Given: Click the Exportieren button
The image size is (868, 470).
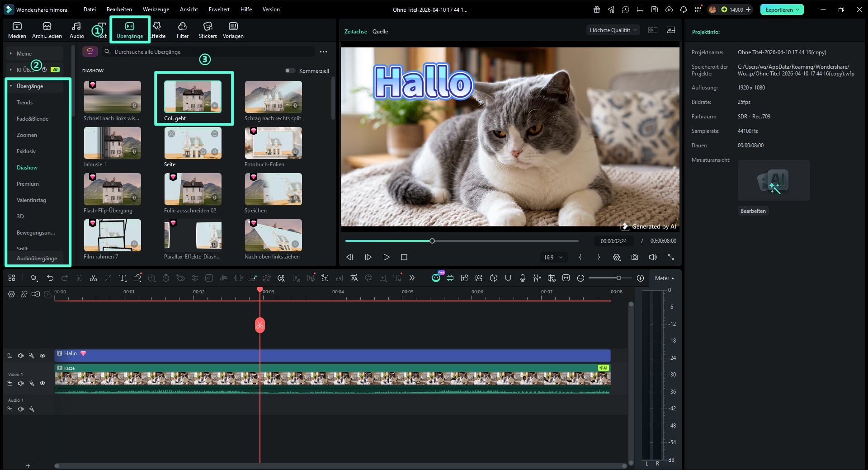Looking at the screenshot, I should pyautogui.click(x=782, y=9).
